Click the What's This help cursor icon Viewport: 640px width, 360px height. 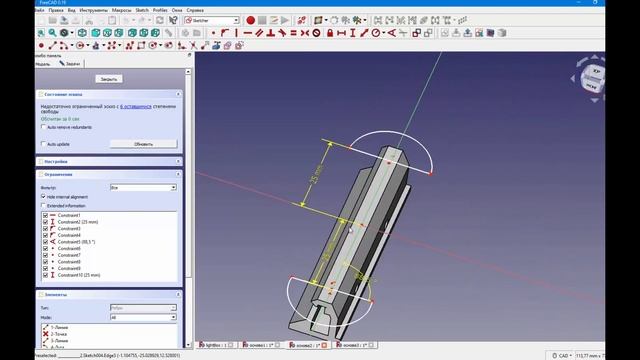[173, 20]
